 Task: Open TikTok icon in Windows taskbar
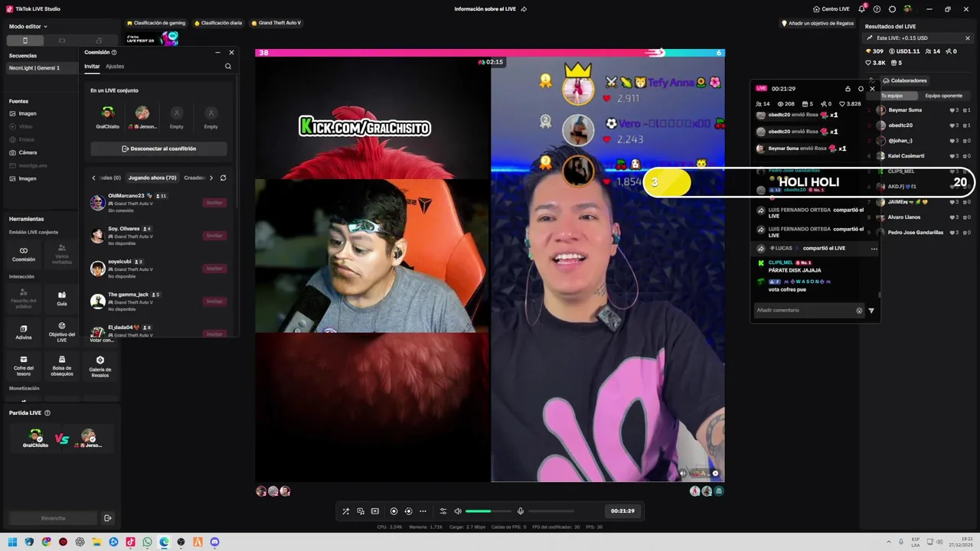130,542
